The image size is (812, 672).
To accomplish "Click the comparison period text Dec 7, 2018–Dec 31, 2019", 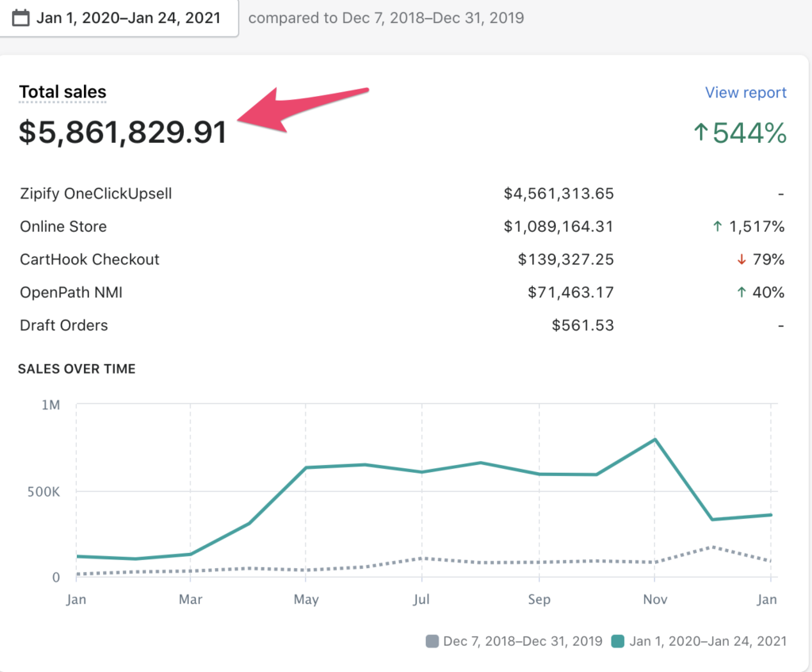I will click(x=386, y=17).
